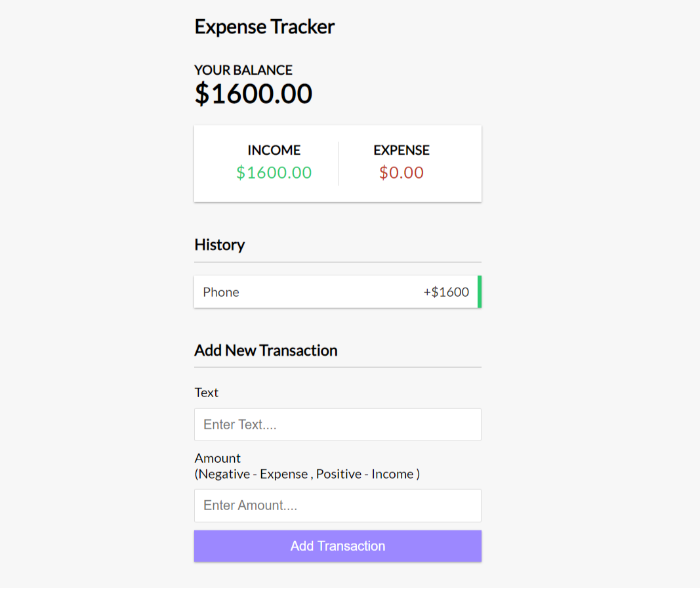Click the +$1600 amount on the Phone entry
This screenshot has width=700, height=598.
[446, 291]
